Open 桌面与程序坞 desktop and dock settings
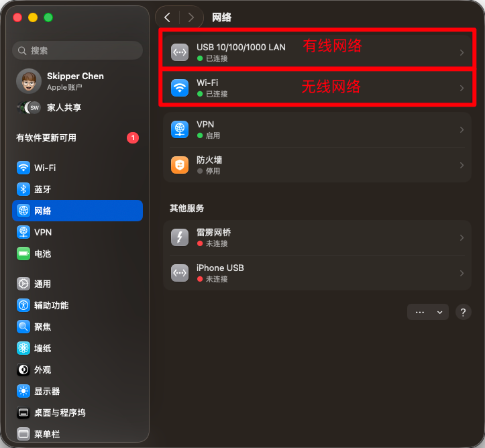Screen dimensions: 485x448 point(77,412)
